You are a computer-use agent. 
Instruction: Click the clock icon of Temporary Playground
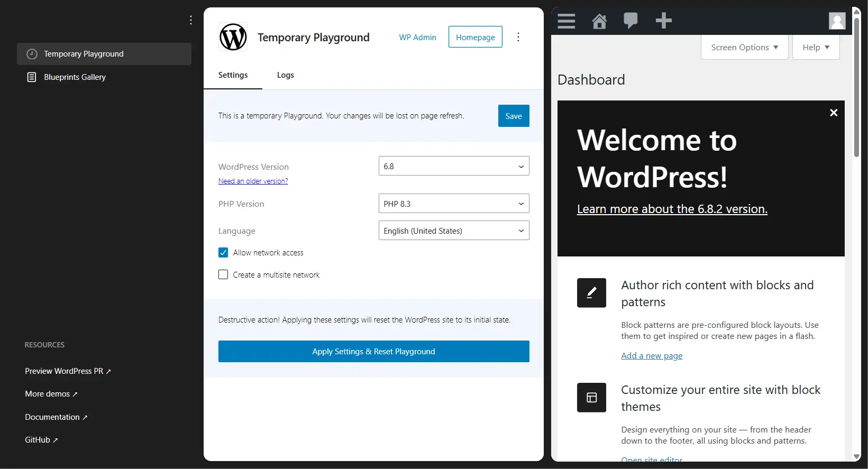pyautogui.click(x=32, y=54)
